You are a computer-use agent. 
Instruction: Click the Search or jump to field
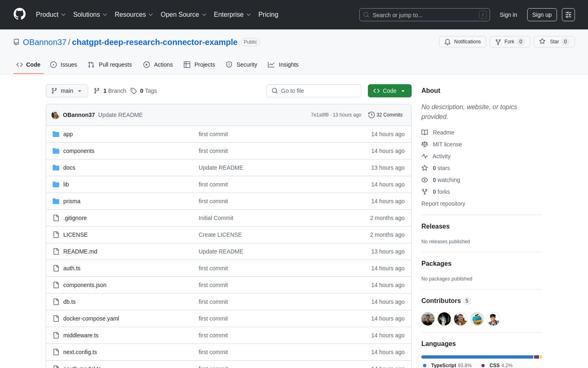(425, 15)
